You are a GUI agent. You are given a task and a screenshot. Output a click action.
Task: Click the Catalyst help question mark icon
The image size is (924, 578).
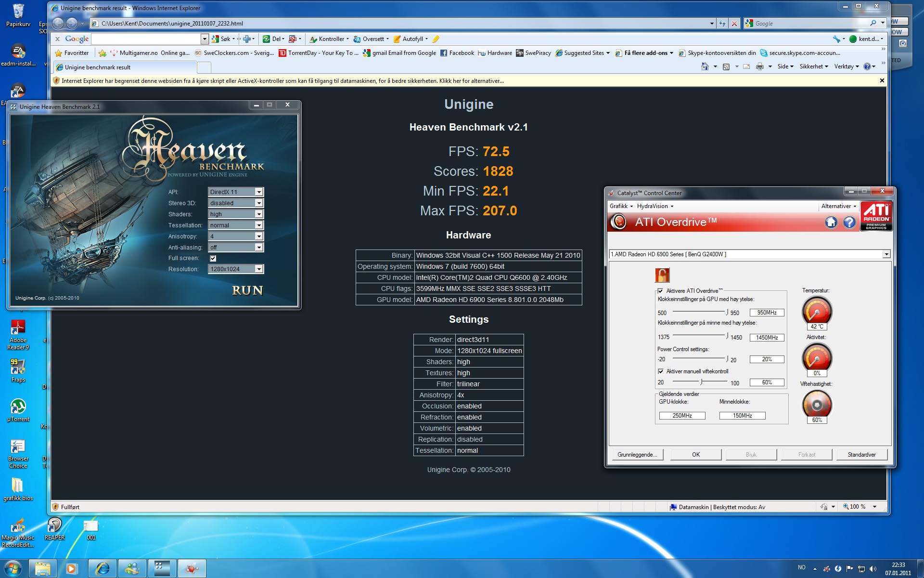(849, 222)
